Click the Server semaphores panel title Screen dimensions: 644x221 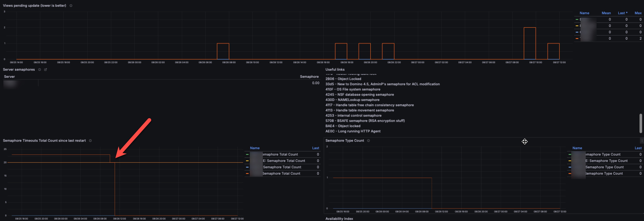coord(19,70)
